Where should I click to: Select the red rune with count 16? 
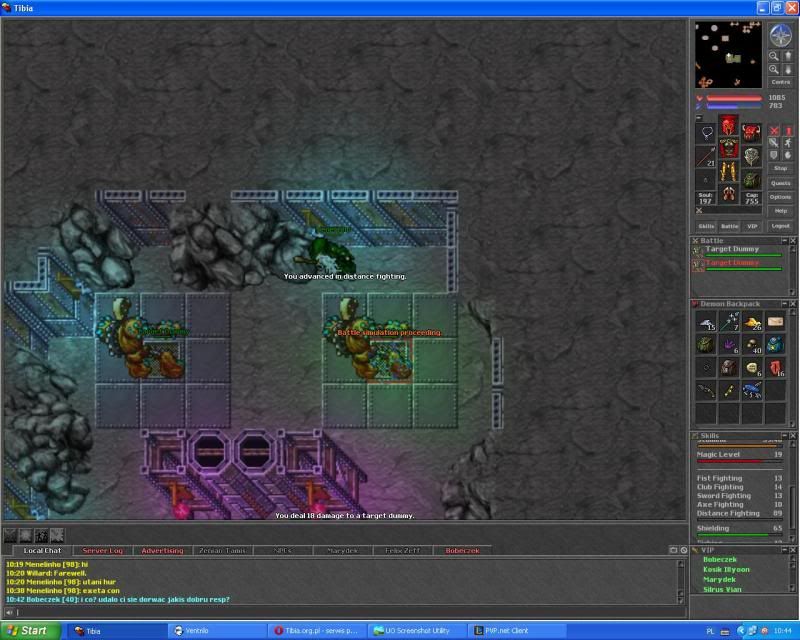coord(776,368)
